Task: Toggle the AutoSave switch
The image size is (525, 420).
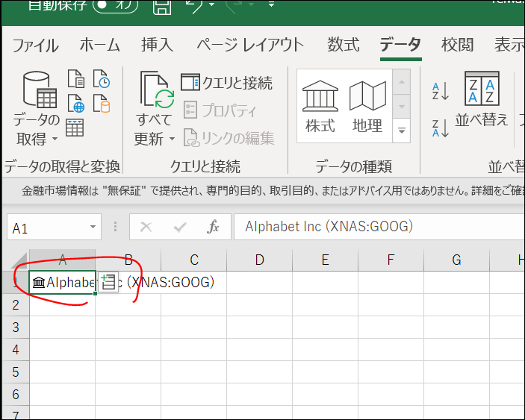Action: click(x=116, y=6)
